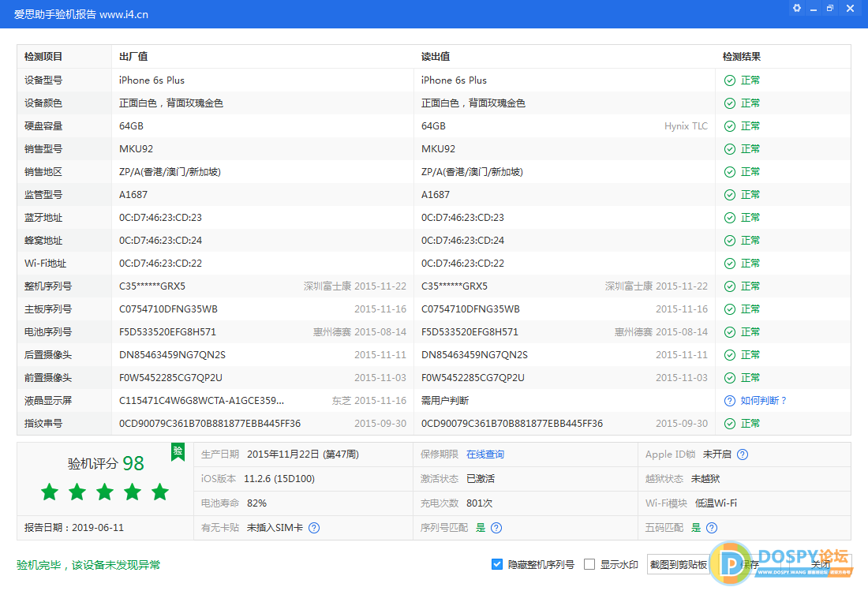Open the settings gear in title bar
The width and height of the screenshot is (868, 591).
click(x=797, y=9)
